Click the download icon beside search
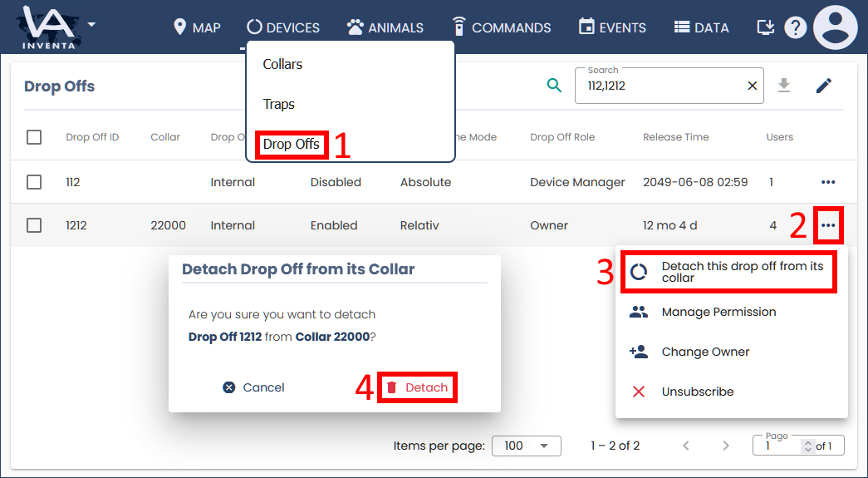This screenshot has height=478, width=868. point(783,86)
